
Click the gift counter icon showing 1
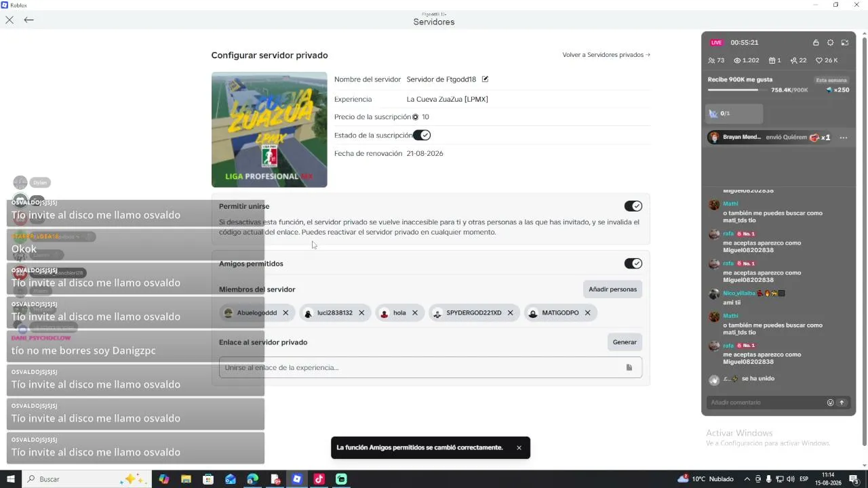[x=774, y=60]
